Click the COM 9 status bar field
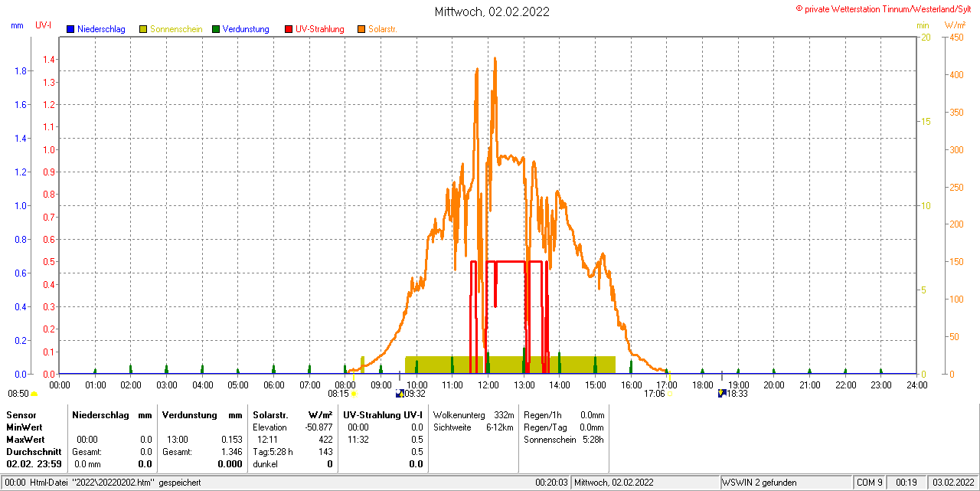The image size is (980, 491). pos(870,483)
